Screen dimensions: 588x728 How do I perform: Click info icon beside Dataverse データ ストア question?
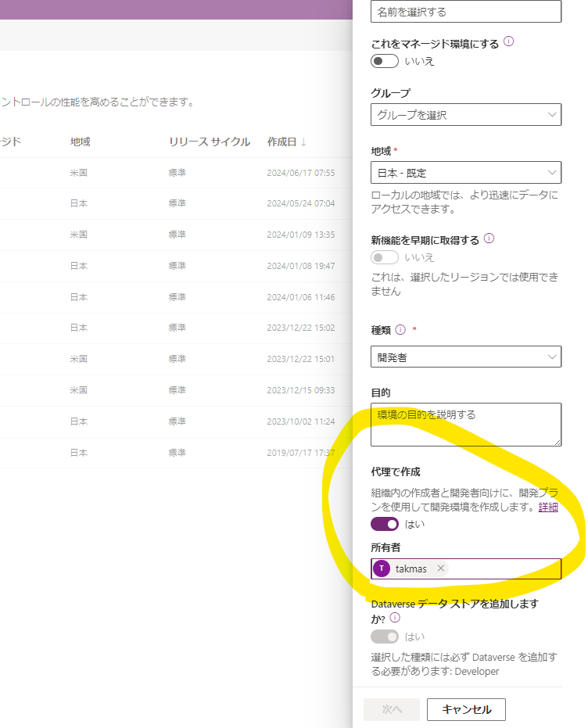point(395,618)
